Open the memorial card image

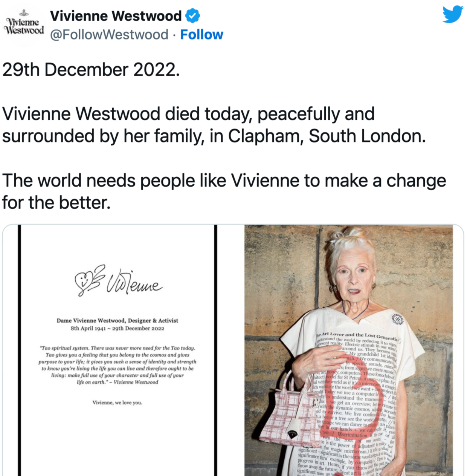[x=117, y=350]
